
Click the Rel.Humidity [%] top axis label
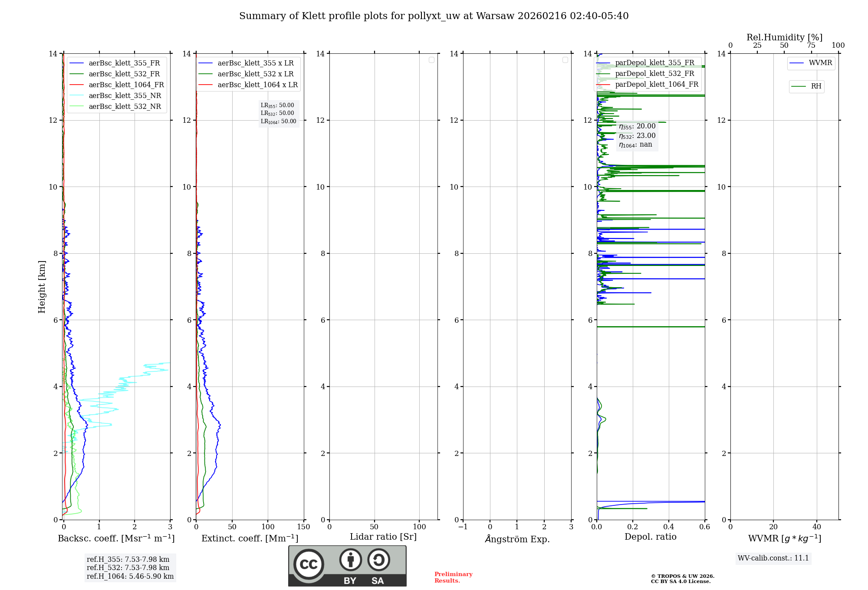coord(784,37)
